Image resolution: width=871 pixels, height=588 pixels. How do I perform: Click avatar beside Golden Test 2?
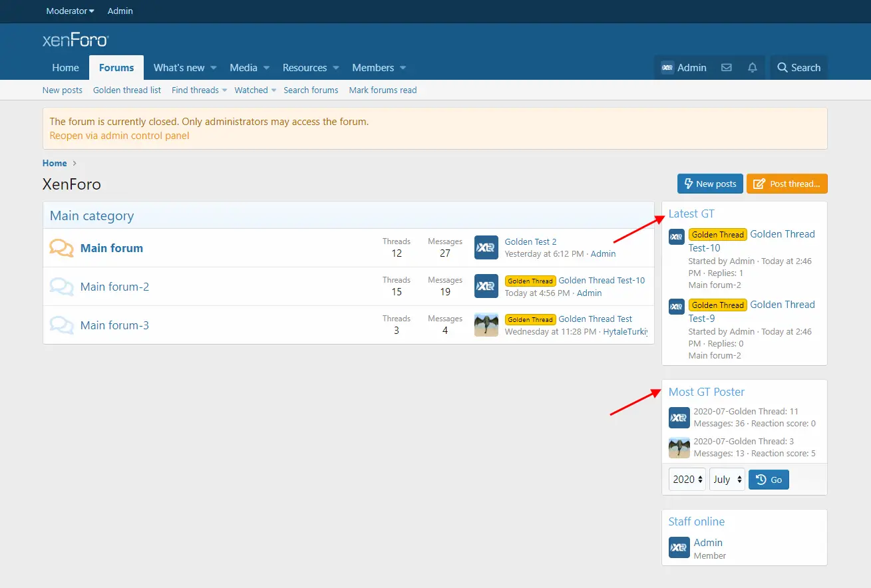pos(486,247)
